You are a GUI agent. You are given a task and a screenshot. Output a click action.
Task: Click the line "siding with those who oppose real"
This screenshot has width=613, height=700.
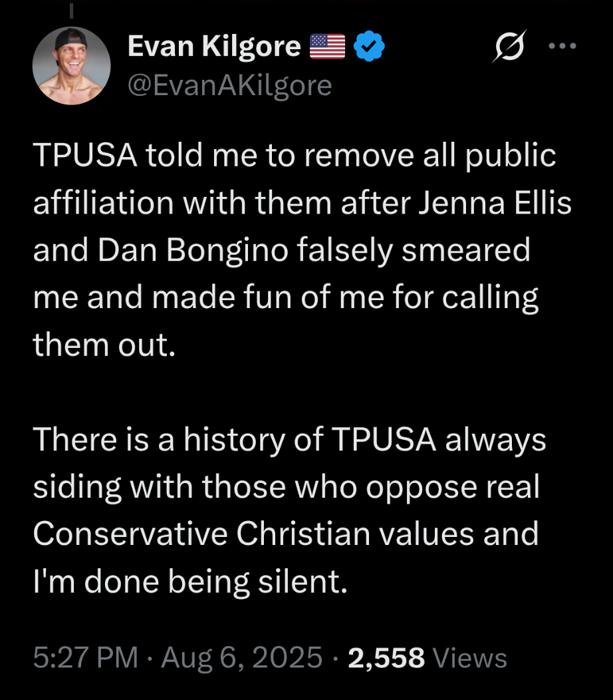[286, 488]
